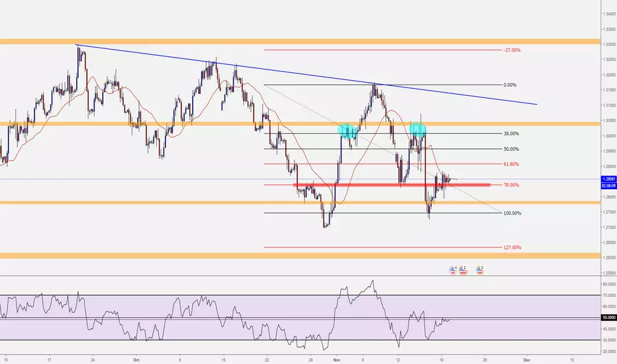Screen dimensions: 617x364
Task: Select the thick red horizontal bar at 78.00%
Action: pos(392,185)
